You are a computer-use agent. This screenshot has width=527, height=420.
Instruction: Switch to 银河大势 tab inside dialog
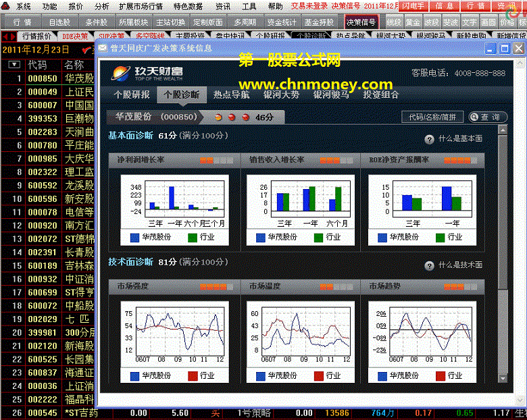pyautogui.click(x=281, y=95)
